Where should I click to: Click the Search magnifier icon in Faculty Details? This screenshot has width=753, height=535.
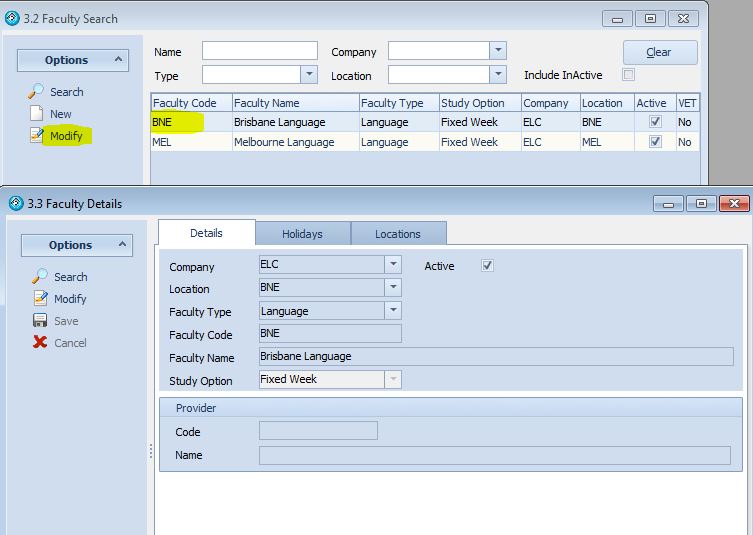point(40,276)
